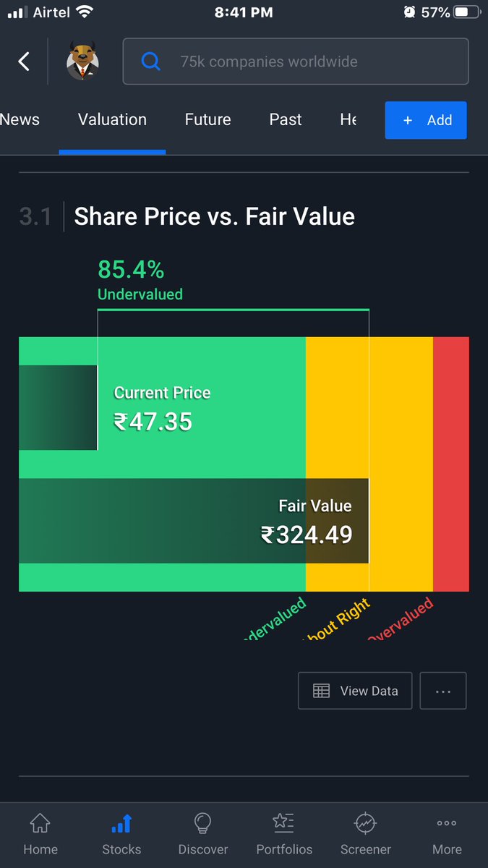Tap the search magnifier icon

[x=150, y=61]
